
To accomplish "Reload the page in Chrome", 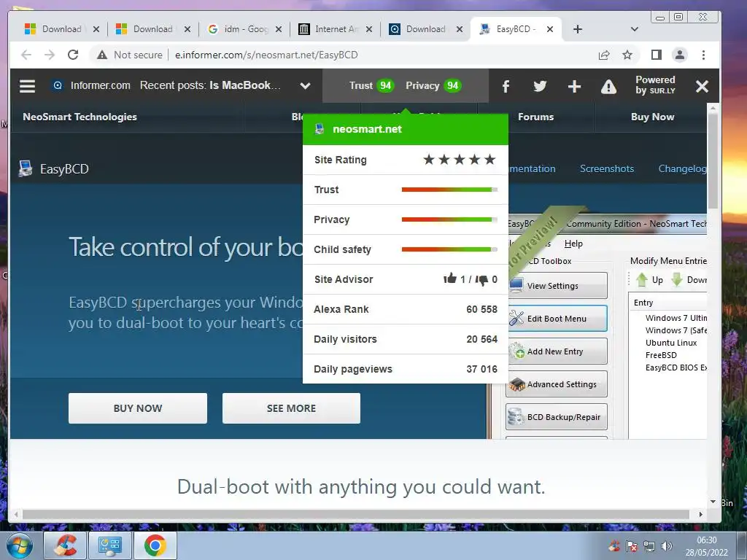I will [73, 55].
